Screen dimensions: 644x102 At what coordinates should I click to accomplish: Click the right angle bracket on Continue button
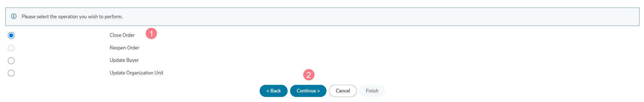(318, 91)
